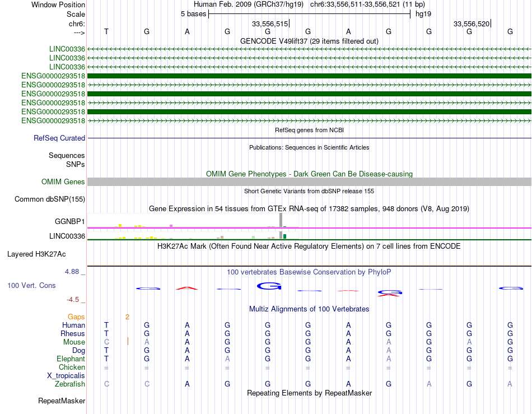Click the T base in the chr6 sequence row
The height and width of the screenshot is (414, 532).
[106, 31]
